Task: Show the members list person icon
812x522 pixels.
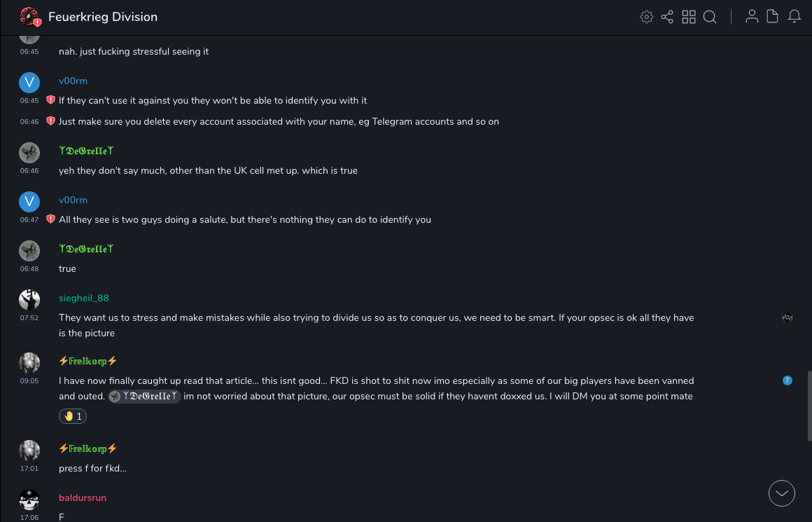Action: click(752, 17)
